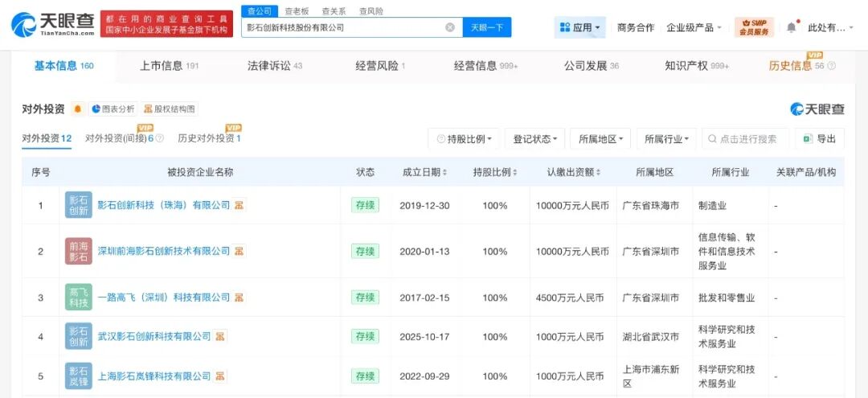Open the 所属行业 filter dropdown
Viewport: 868px width, 398px height.
pyautogui.click(x=666, y=139)
